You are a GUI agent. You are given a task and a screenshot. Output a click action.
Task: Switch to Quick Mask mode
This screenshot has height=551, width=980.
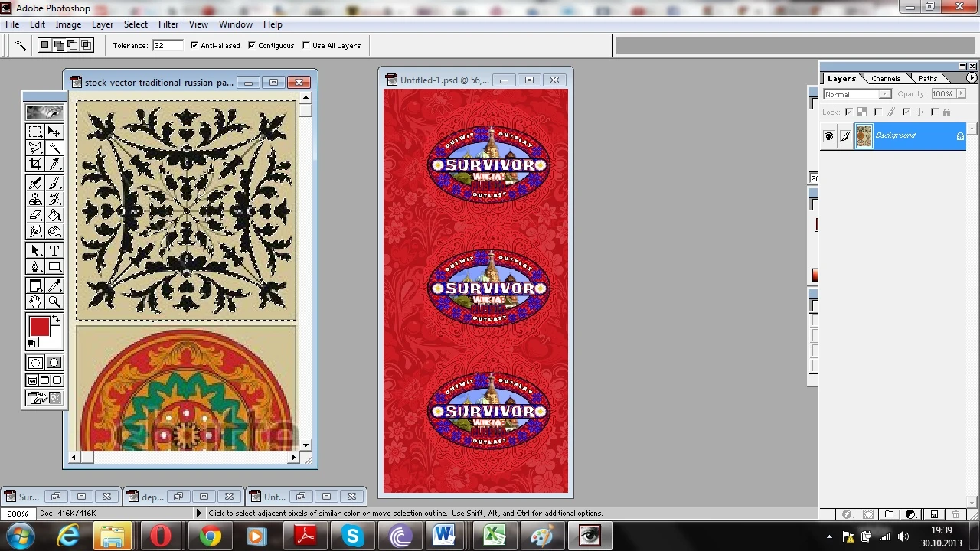coord(54,363)
